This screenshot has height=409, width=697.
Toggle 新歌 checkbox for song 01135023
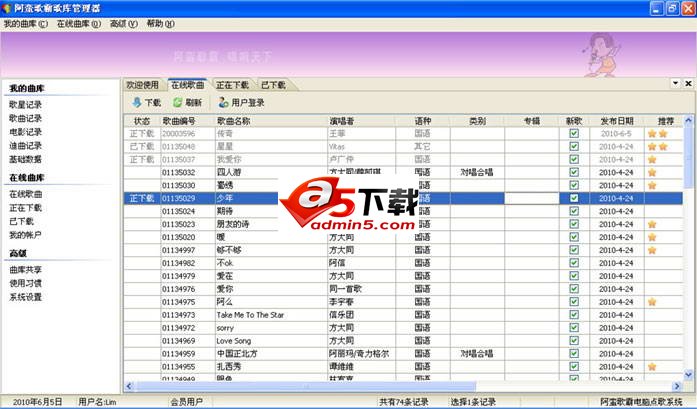point(574,224)
